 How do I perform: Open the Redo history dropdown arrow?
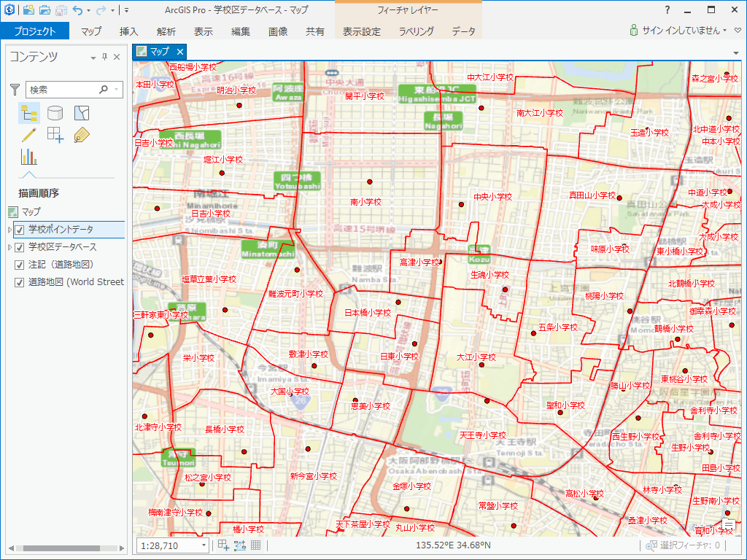(112, 10)
